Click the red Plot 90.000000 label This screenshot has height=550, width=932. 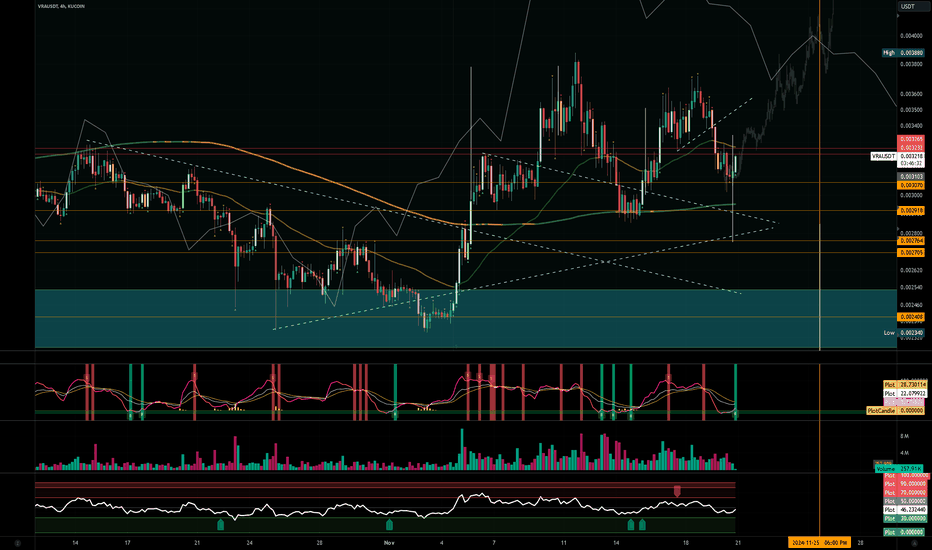coord(905,484)
